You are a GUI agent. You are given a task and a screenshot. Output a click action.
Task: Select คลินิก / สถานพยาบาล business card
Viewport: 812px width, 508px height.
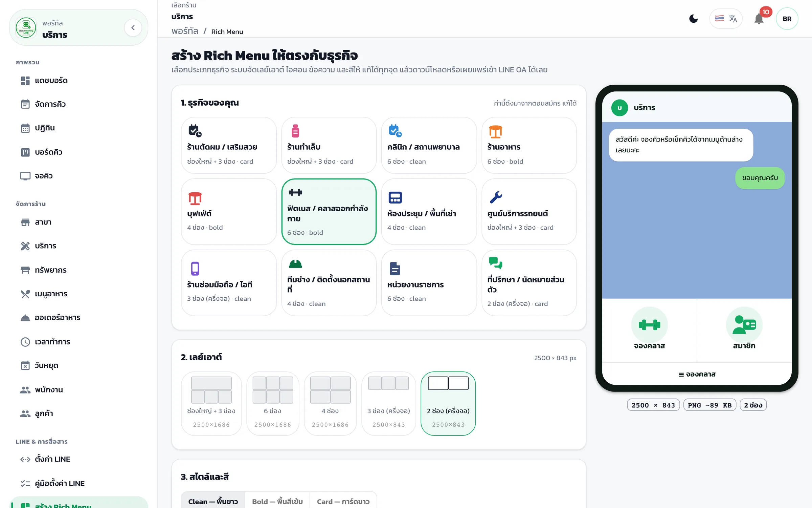coord(429,145)
